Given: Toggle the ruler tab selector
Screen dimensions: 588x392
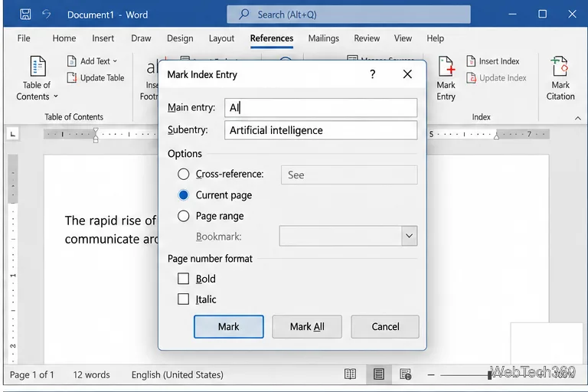Looking at the screenshot, I should (13, 134).
